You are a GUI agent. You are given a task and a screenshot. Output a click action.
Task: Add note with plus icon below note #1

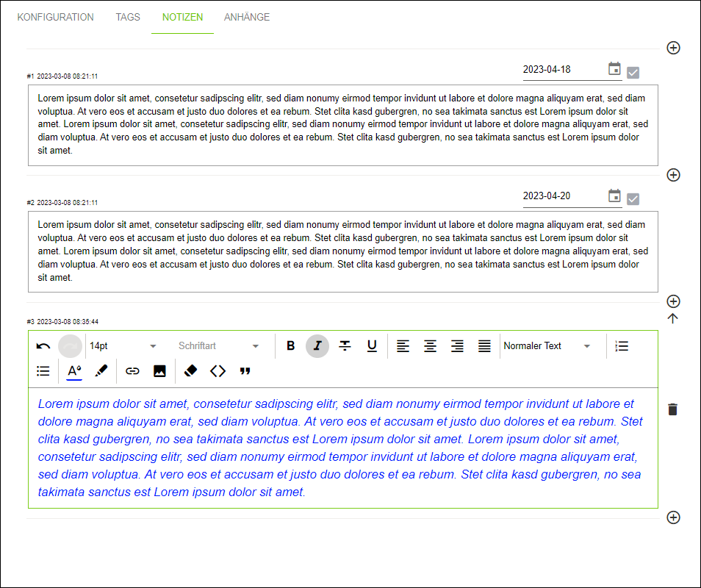[673, 175]
